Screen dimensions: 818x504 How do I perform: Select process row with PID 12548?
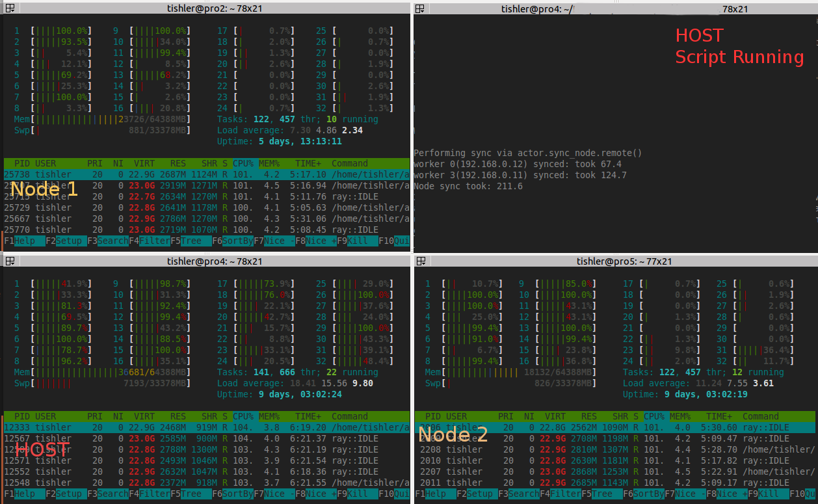pos(207,483)
